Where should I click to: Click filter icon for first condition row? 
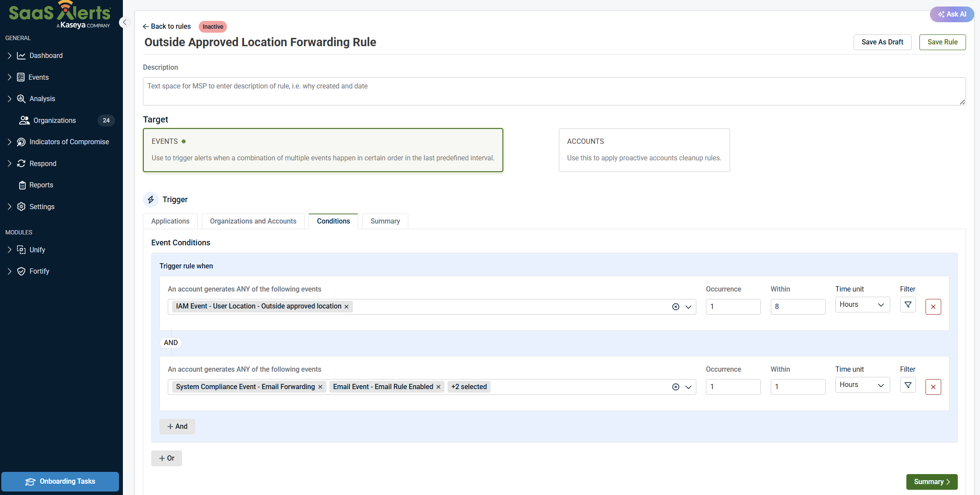pos(908,305)
